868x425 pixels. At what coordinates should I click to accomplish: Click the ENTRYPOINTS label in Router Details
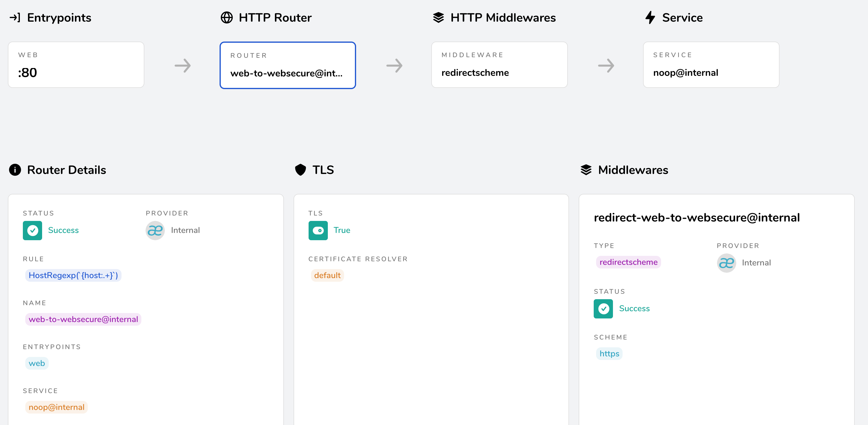click(x=52, y=347)
